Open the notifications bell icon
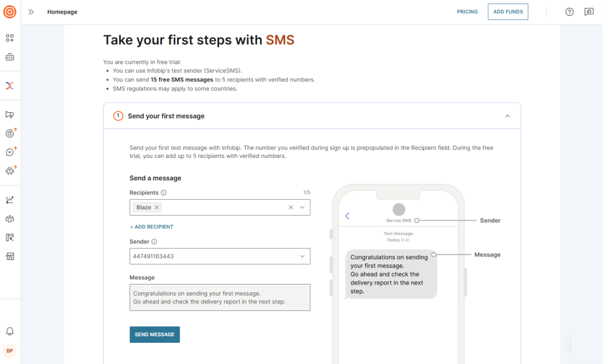This screenshot has width=603, height=364. pyautogui.click(x=9, y=331)
